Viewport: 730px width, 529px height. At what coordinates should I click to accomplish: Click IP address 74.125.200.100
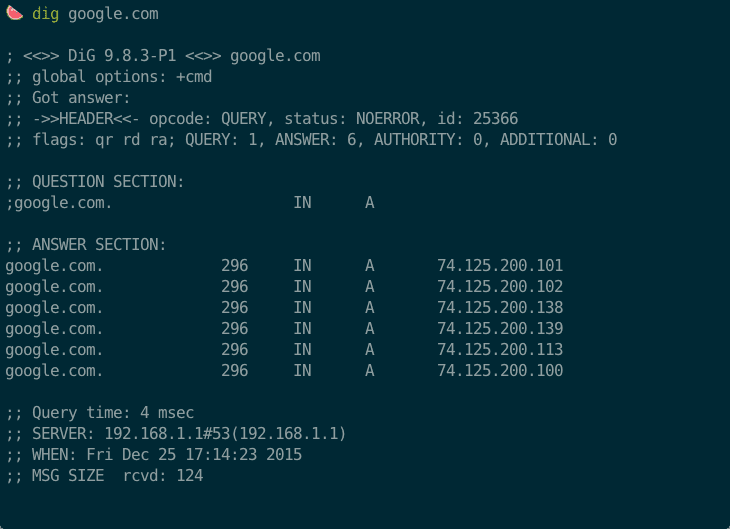(x=500, y=371)
